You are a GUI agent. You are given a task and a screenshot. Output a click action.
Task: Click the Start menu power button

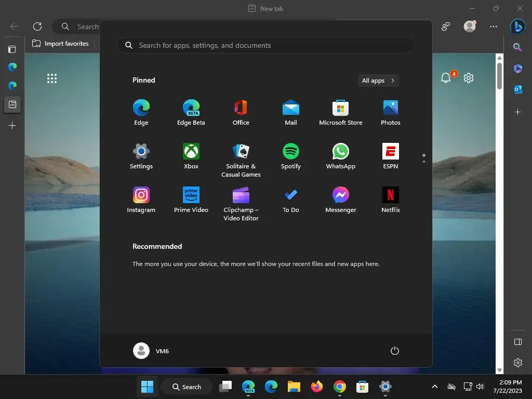point(395,351)
